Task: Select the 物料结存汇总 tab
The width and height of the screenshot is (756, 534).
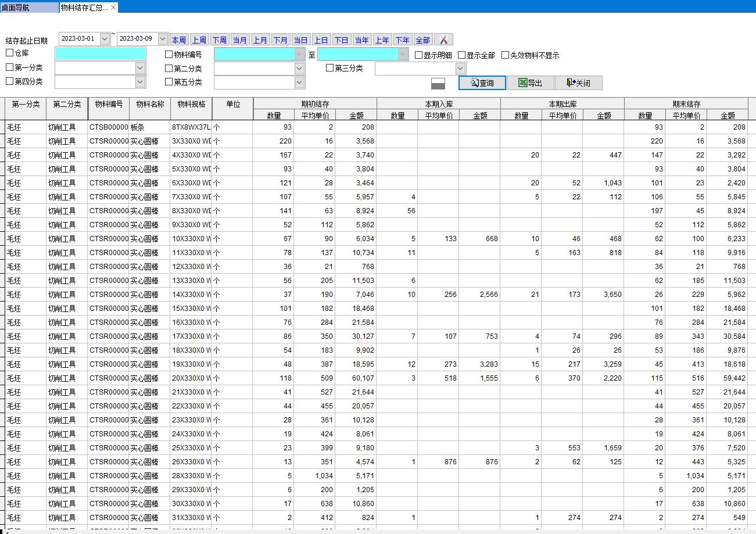Action: tap(84, 8)
